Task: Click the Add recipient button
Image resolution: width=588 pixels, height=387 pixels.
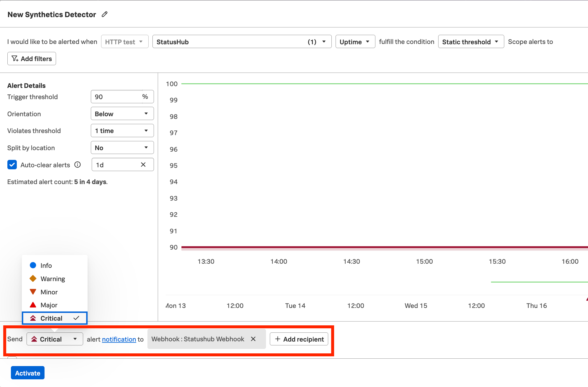Action: pos(299,339)
